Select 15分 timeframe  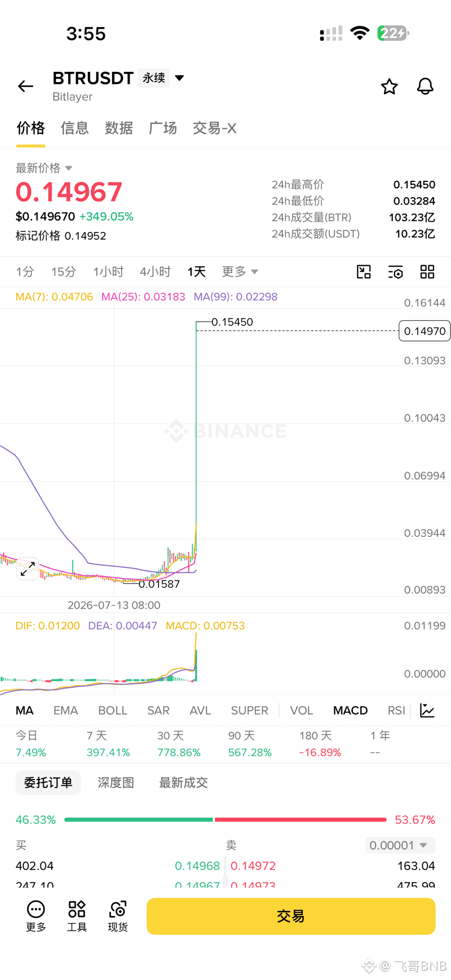point(64,272)
